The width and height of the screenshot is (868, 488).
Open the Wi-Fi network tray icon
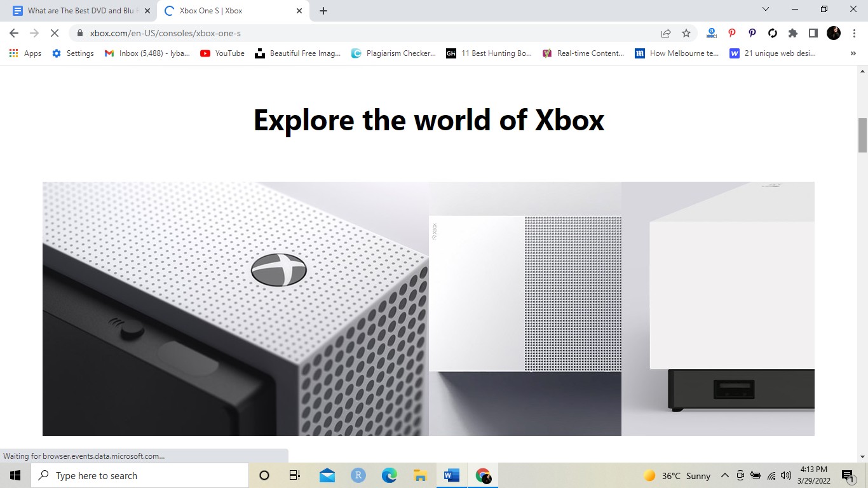[771, 475]
